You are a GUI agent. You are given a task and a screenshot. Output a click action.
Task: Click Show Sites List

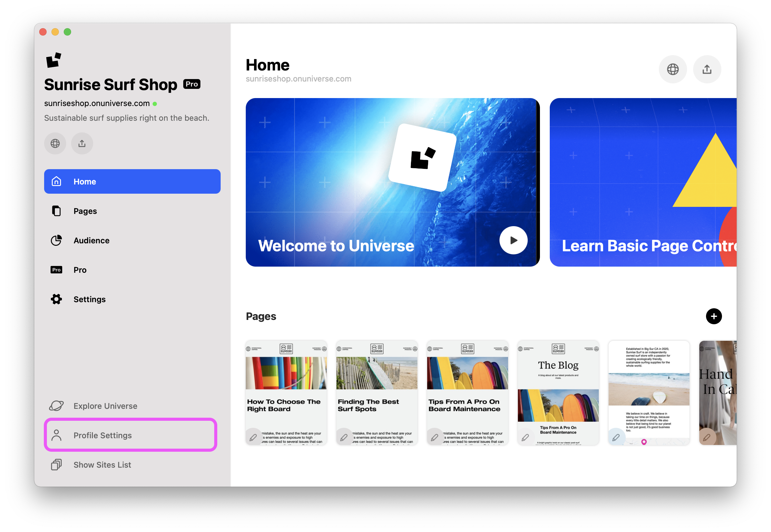(102, 465)
